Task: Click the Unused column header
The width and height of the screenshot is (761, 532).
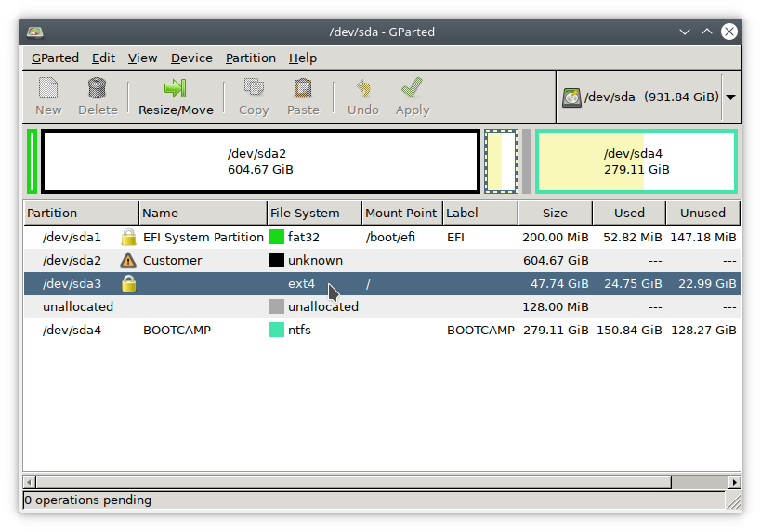Action: point(702,213)
